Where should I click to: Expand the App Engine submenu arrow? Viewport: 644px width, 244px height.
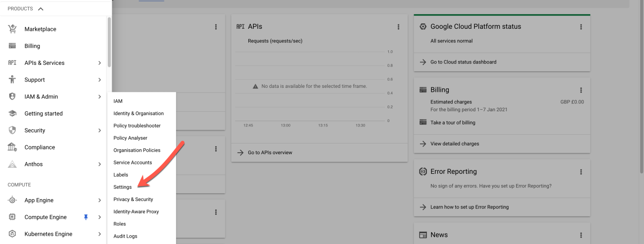[100, 200]
